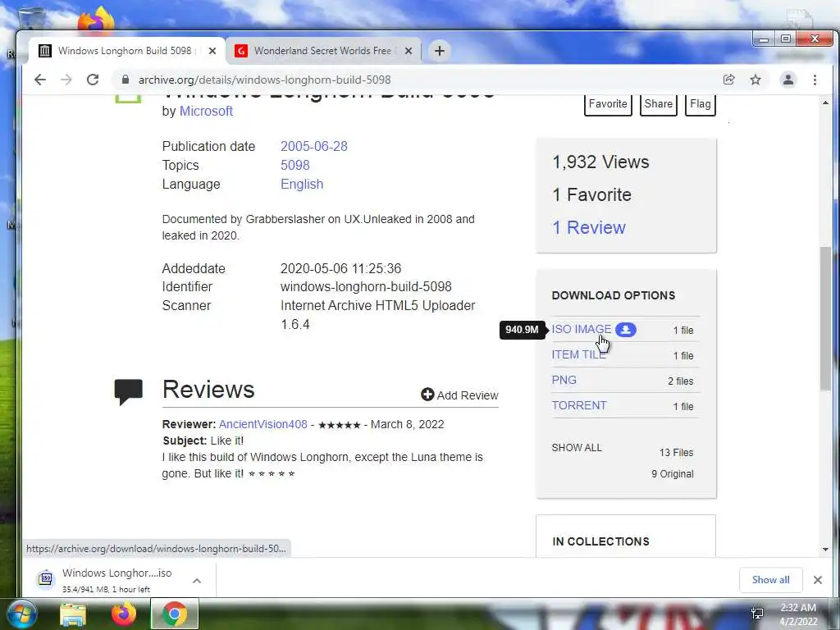
Task: Click SHOW ALL download files
Action: pos(577,448)
